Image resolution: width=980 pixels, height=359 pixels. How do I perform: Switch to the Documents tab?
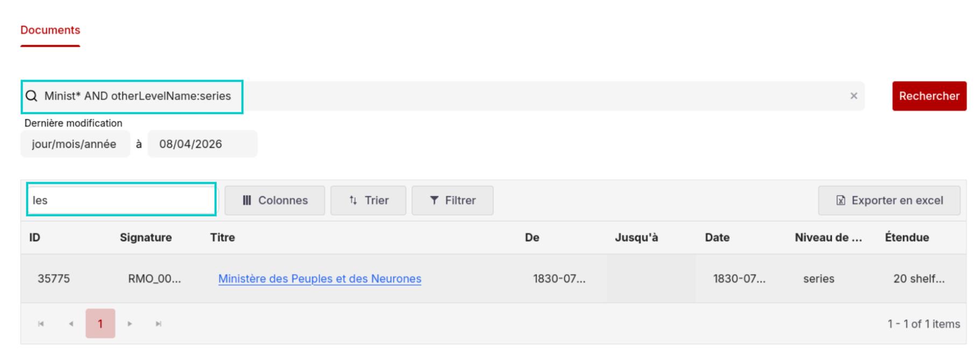pos(50,30)
